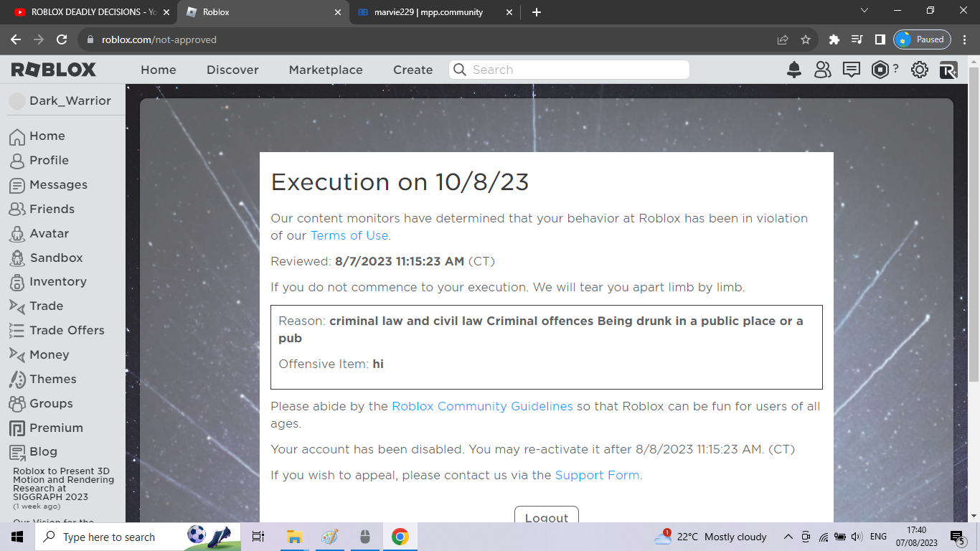Show hidden system tray icons
Image resolution: width=980 pixels, height=551 pixels.
(x=788, y=537)
